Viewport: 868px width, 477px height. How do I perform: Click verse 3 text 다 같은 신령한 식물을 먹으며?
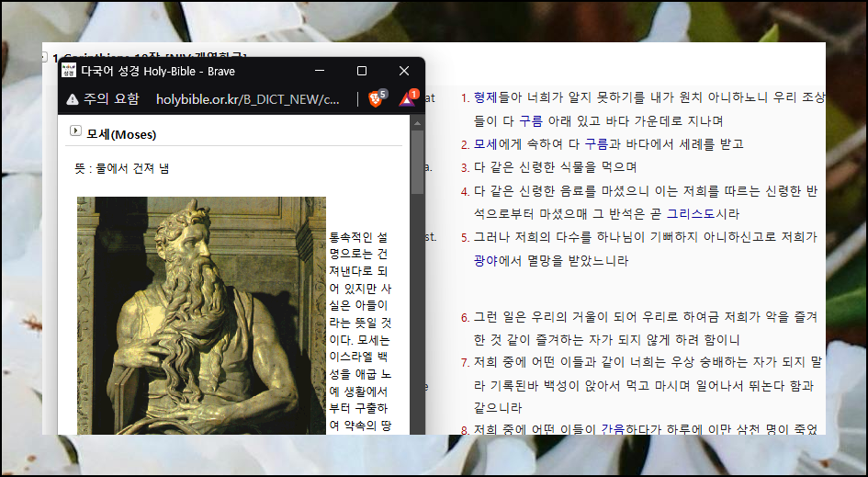(x=555, y=167)
